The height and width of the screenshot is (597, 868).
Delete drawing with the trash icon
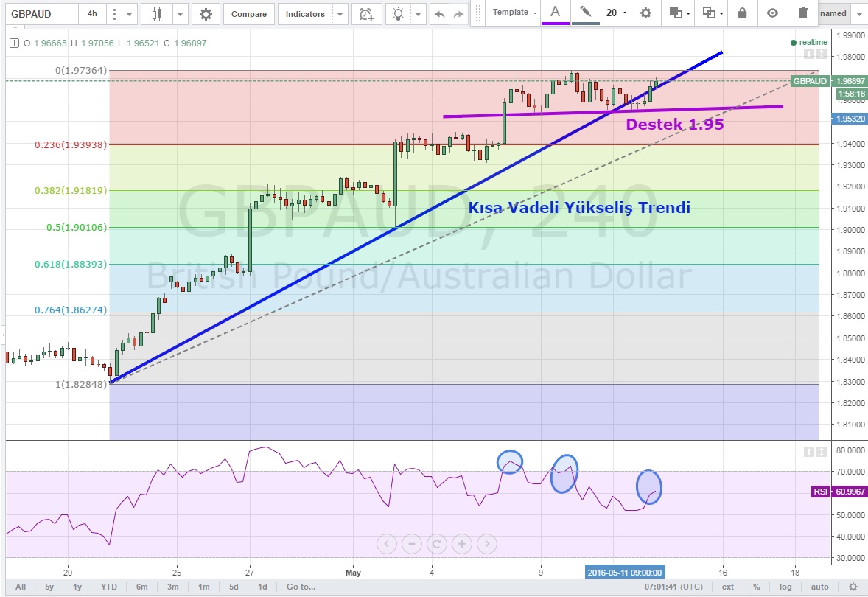(802, 13)
